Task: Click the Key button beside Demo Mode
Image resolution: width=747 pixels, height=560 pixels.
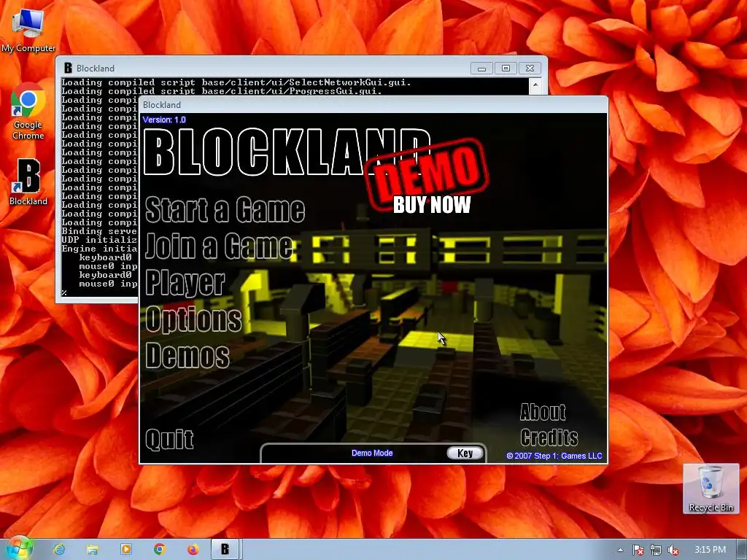Action: [465, 454]
